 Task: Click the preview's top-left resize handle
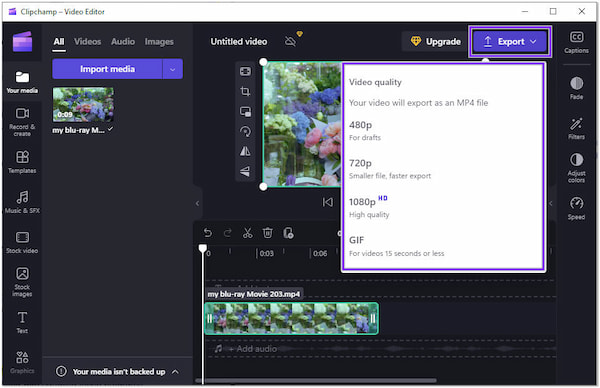[263, 62]
